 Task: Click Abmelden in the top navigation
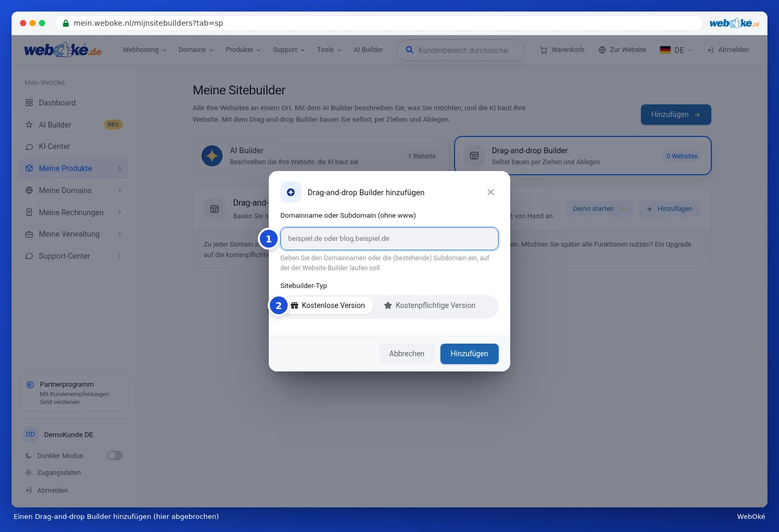point(728,50)
